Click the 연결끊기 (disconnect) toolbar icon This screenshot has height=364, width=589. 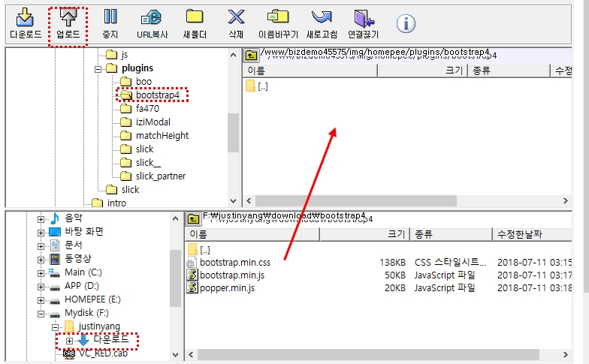click(x=364, y=24)
